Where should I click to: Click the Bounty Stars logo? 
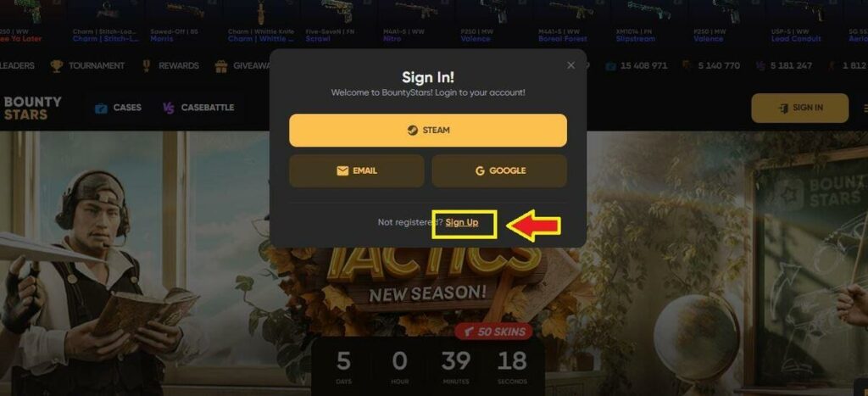(32, 108)
